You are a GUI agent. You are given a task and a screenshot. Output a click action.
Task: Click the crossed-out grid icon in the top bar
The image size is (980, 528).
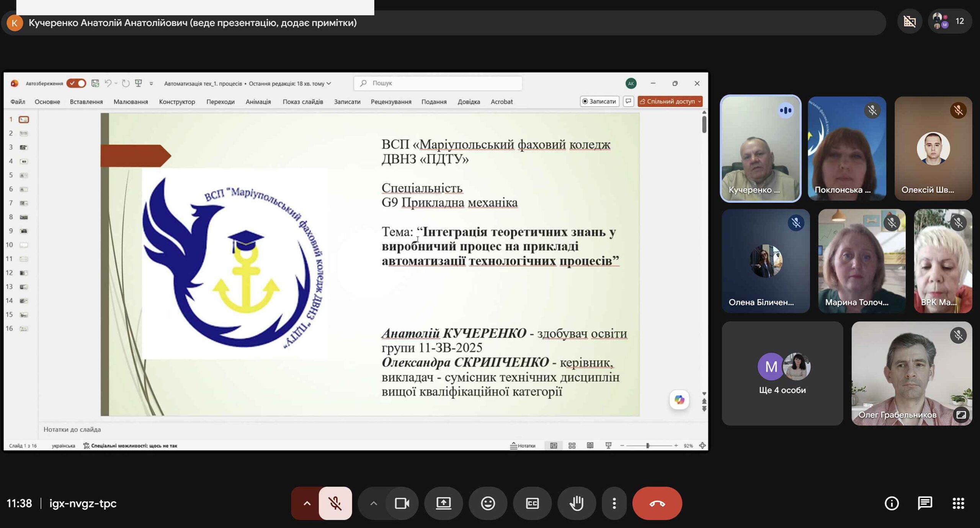pyautogui.click(x=910, y=21)
